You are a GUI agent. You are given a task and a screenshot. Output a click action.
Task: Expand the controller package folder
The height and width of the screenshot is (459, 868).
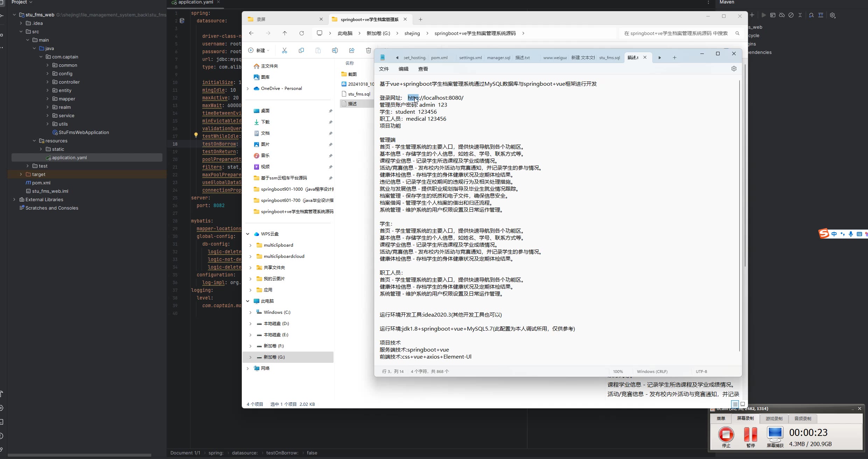pyautogui.click(x=48, y=82)
